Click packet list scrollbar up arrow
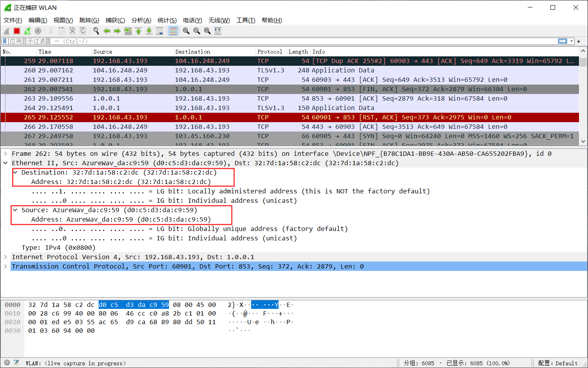 pos(583,51)
